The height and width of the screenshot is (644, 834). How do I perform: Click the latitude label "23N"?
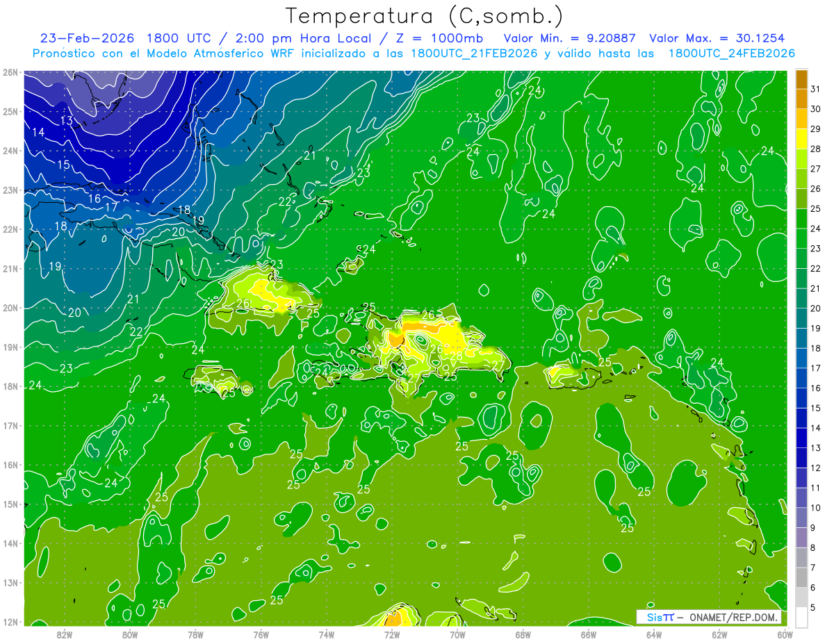point(10,190)
